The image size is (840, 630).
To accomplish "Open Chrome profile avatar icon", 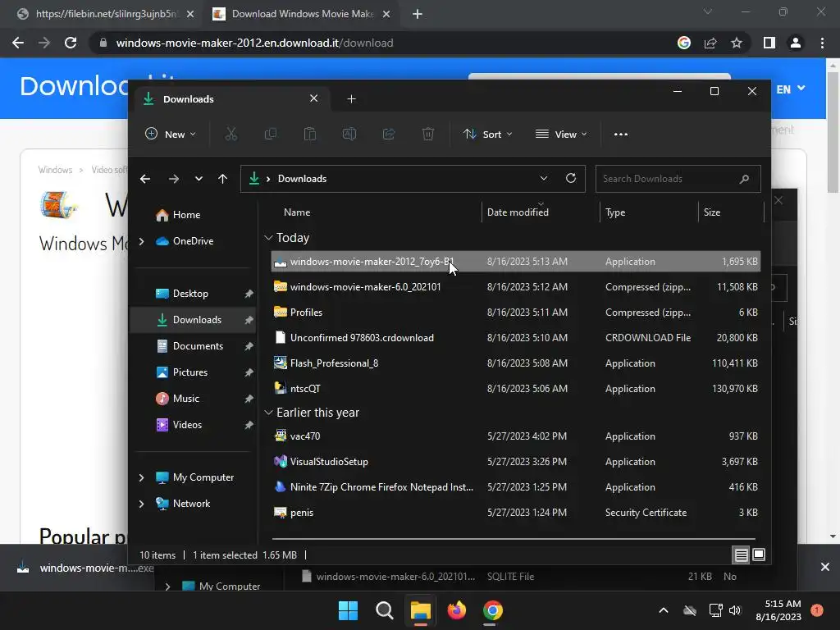I will 796,43.
